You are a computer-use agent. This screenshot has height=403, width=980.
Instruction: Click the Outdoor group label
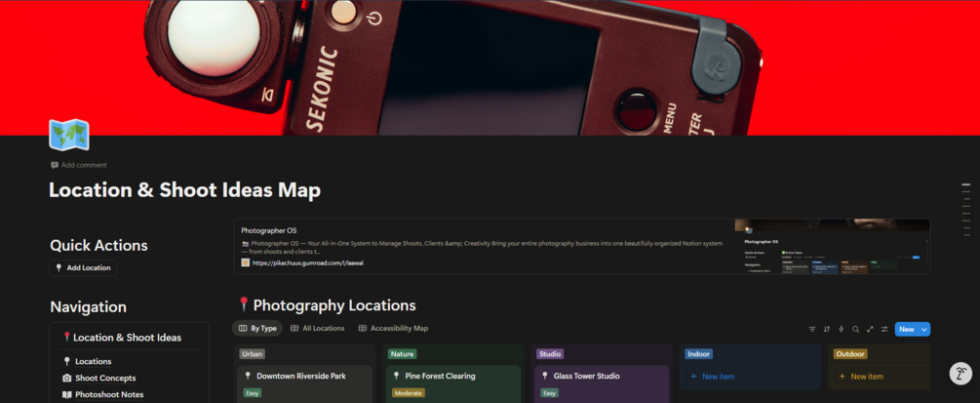(x=850, y=354)
